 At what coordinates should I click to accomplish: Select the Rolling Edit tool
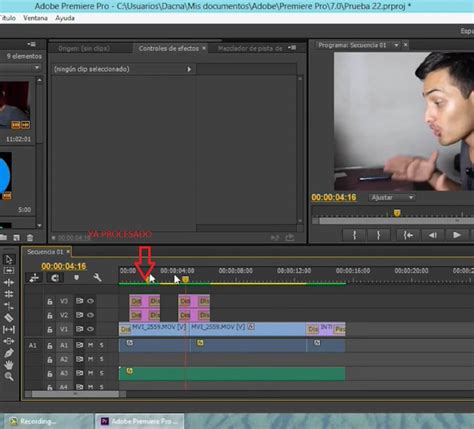coord(9,294)
